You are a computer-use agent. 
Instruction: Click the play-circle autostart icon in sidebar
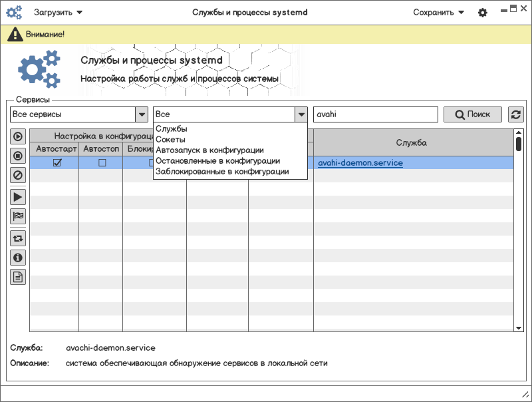[x=18, y=136]
